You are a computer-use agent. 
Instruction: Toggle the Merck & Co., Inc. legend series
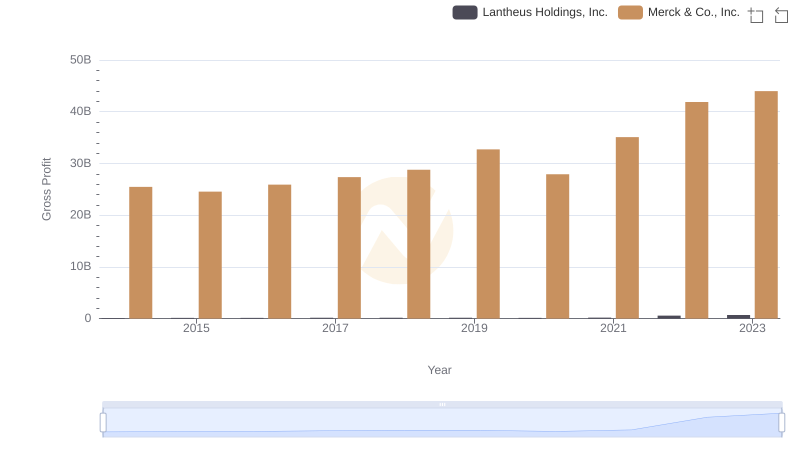coord(679,12)
